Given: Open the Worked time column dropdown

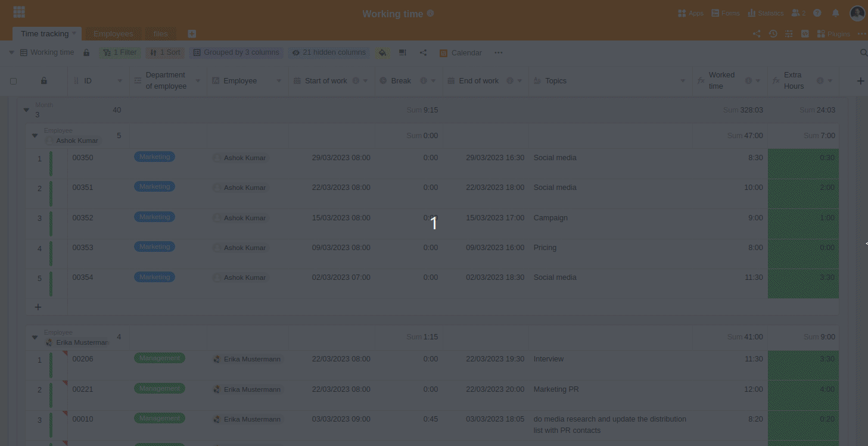Looking at the screenshot, I should [758, 81].
